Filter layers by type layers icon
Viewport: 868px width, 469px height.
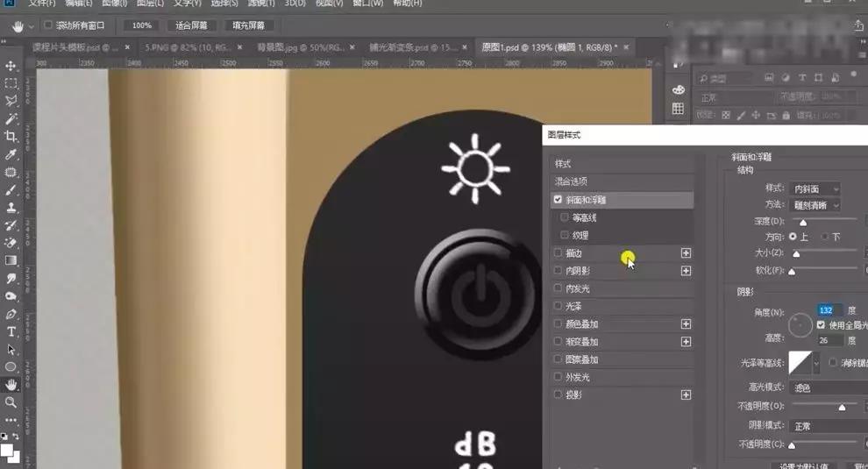(801, 78)
